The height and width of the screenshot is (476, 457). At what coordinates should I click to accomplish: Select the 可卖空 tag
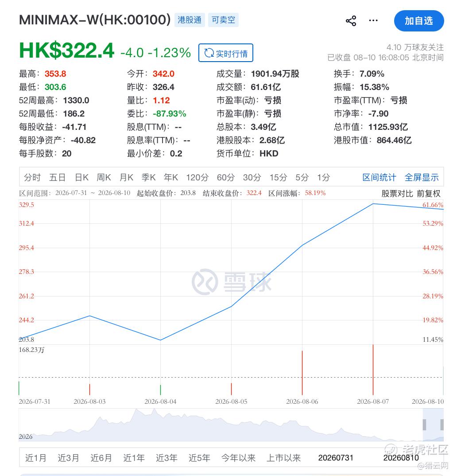click(x=223, y=20)
